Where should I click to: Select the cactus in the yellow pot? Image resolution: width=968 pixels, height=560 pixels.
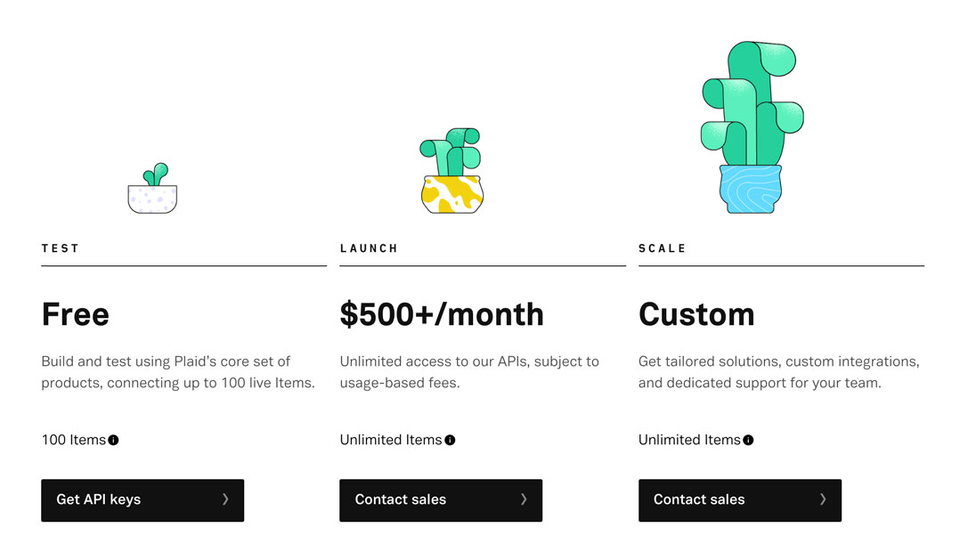pos(451,172)
